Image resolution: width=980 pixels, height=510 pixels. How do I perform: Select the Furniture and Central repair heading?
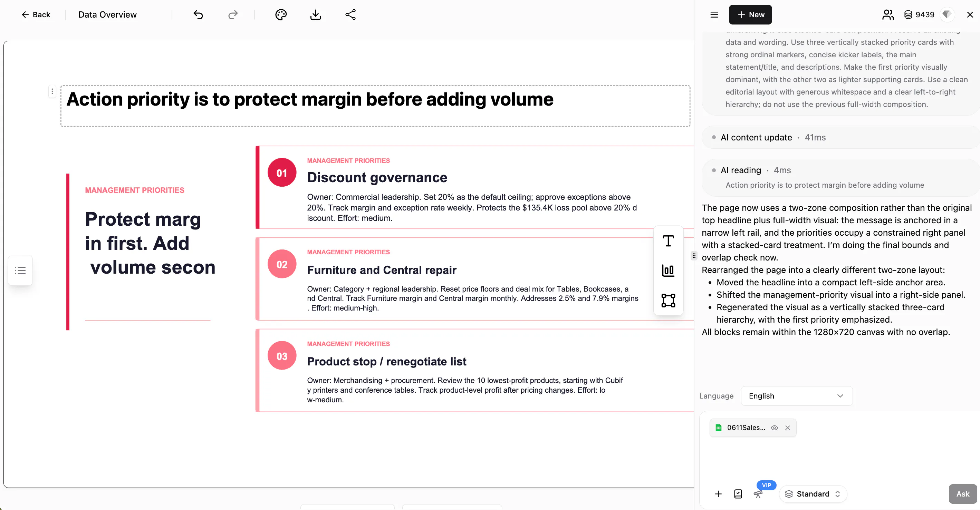pos(382,269)
